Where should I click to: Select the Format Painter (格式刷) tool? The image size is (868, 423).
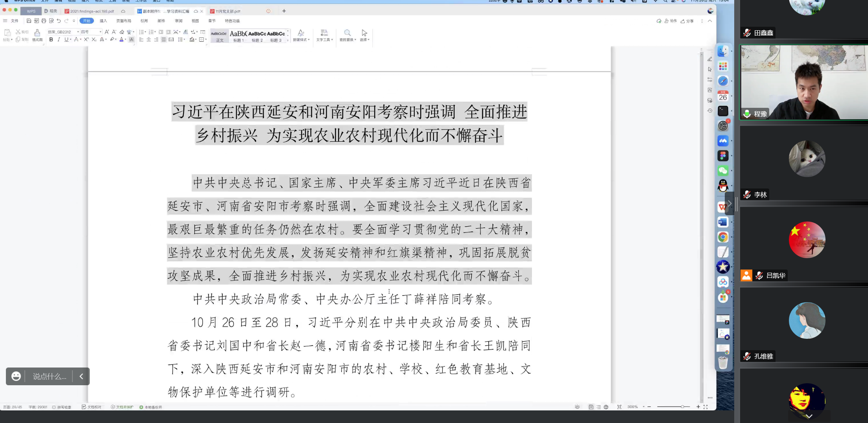37,35
